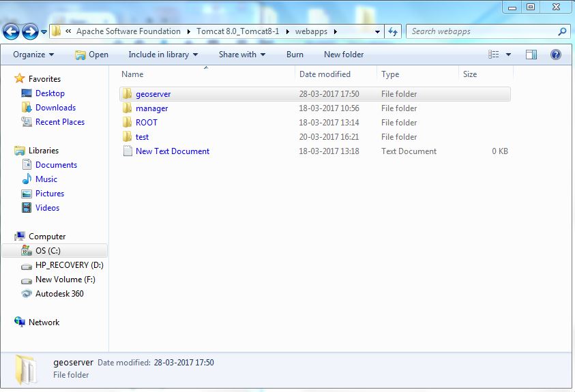Click the change view icon
Viewport: 575px width, 392px height.
coord(494,55)
